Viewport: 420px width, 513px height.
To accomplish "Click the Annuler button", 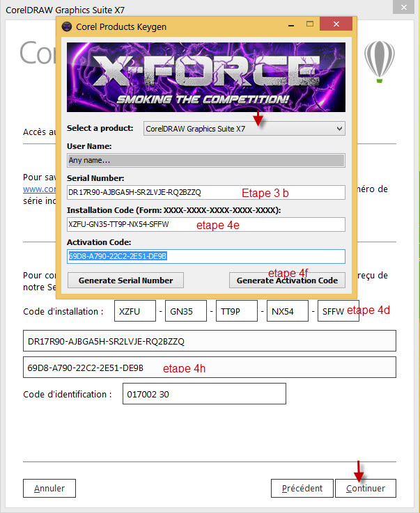I will pos(49,488).
